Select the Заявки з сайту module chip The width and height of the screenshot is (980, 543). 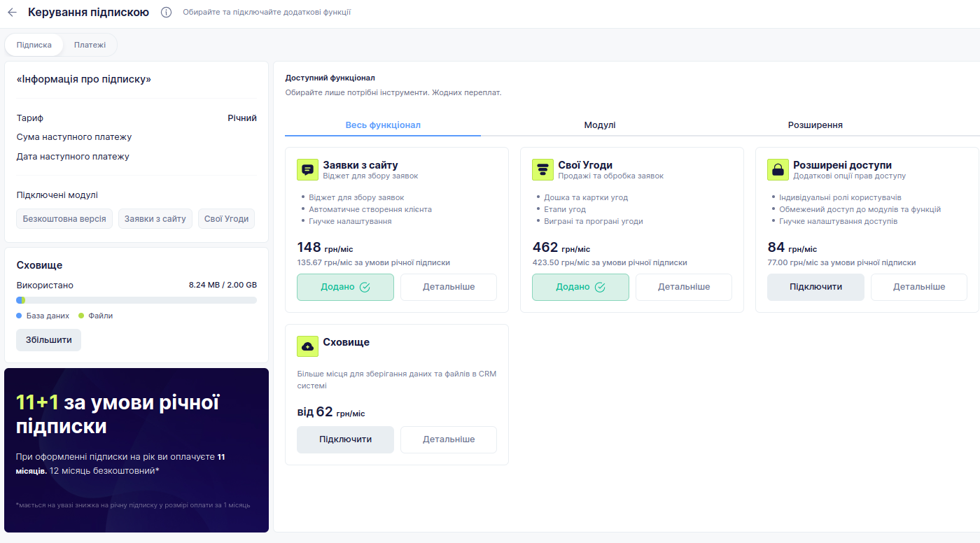[155, 219]
